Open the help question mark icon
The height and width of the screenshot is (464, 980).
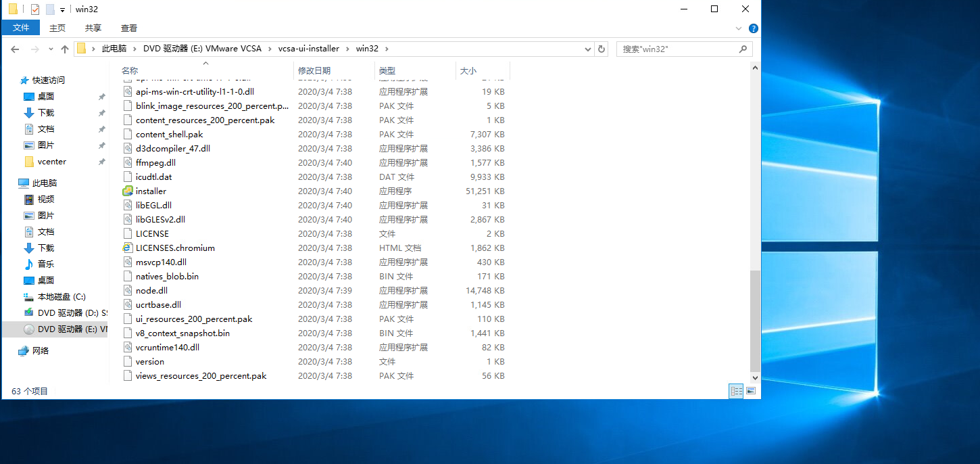(x=754, y=28)
